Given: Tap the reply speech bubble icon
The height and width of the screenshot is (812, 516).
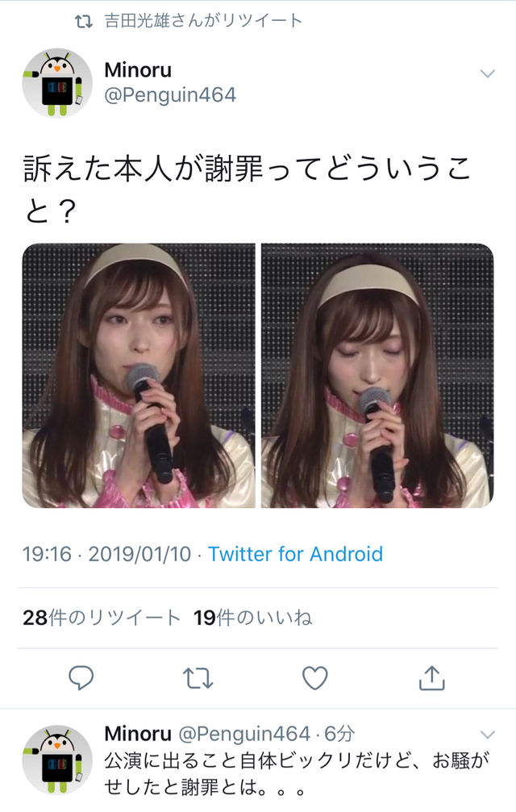Looking at the screenshot, I should click(x=81, y=677).
